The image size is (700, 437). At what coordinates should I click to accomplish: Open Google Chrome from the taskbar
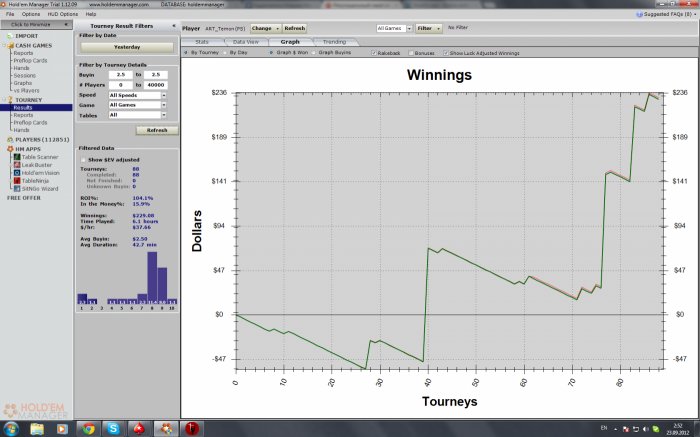88,429
